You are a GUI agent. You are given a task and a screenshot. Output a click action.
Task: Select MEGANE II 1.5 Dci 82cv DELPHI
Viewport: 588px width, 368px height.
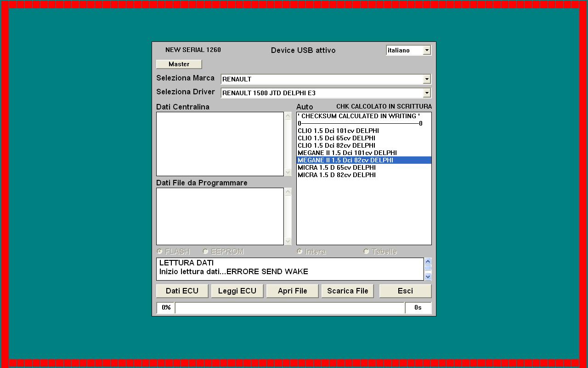pyautogui.click(x=364, y=160)
